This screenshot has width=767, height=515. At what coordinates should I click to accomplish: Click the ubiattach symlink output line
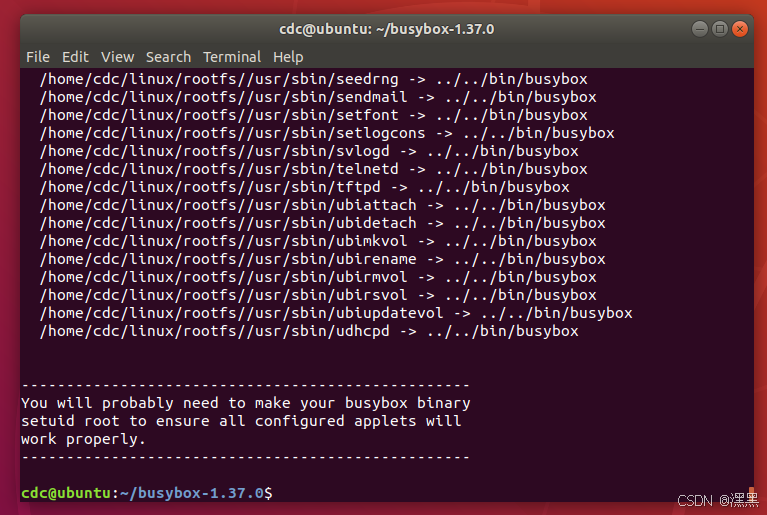tap(323, 205)
